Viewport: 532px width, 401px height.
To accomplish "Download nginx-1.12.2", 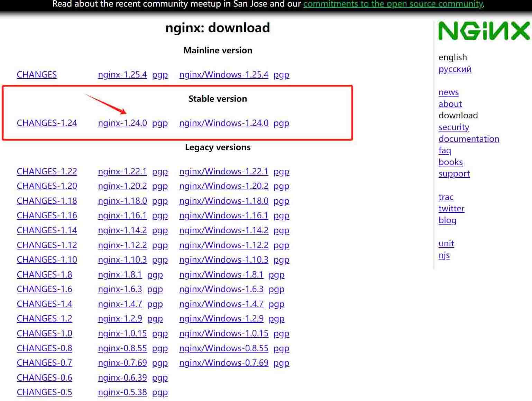I will (122, 245).
